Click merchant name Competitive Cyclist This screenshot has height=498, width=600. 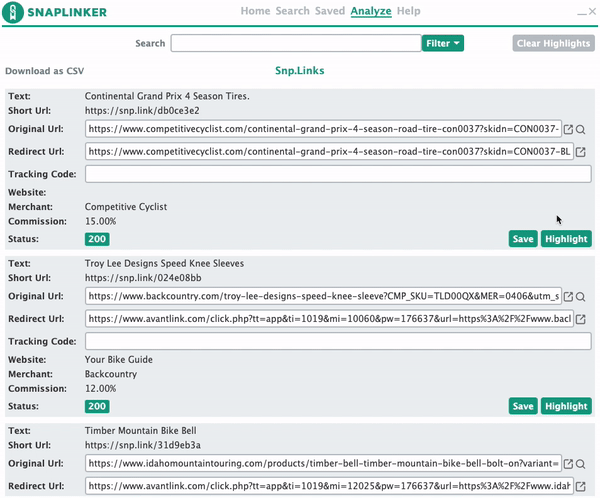coord(126,207)
